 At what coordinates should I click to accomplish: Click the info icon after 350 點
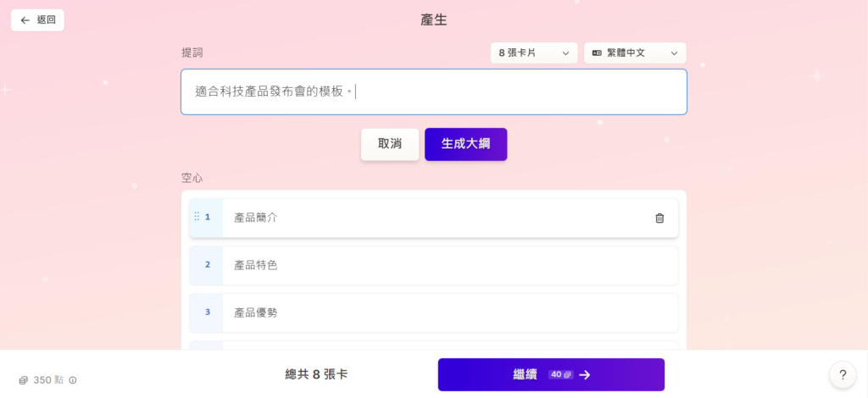pyautogui.click(x=73, y=380)
